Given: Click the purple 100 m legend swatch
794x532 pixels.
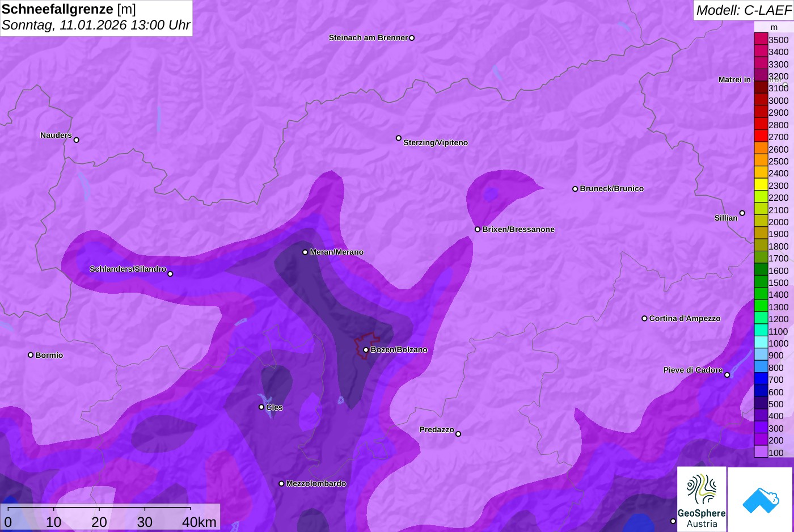Looking at the screenshot, I should click(x=761, y=452).
